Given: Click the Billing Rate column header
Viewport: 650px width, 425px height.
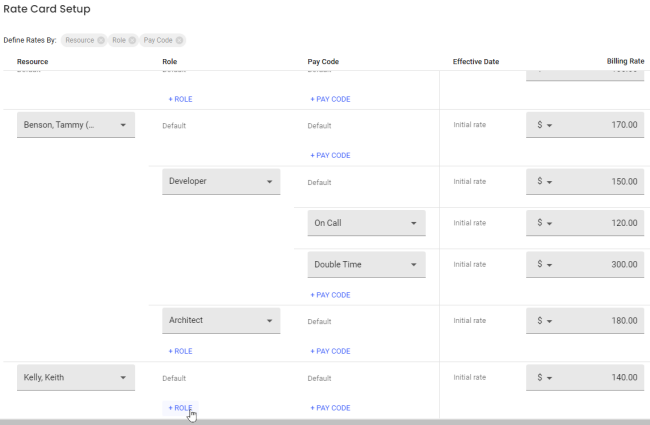Looking at the screenshot, I should click(625, 61).
